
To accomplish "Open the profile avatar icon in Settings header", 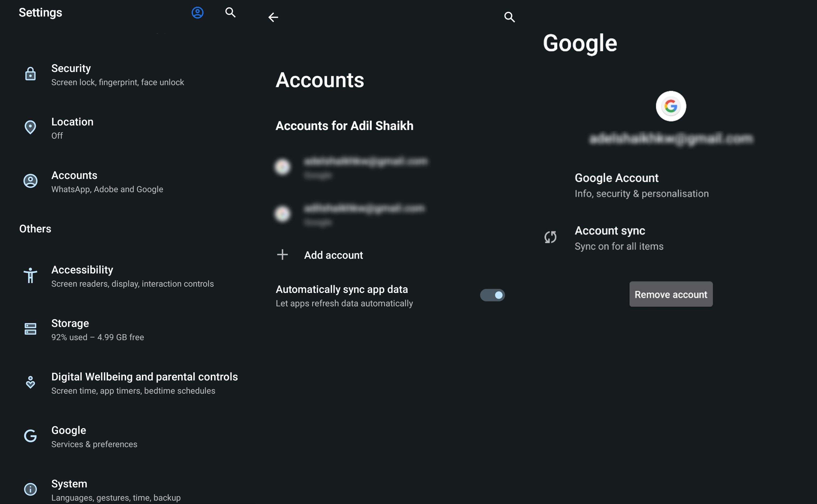I will coord(197,13).
